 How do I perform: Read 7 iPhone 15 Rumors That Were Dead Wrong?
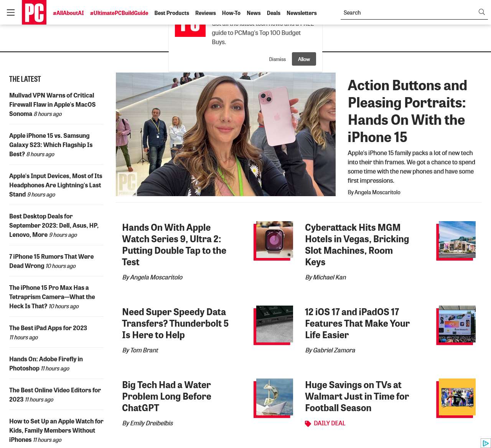pos(51,261)
